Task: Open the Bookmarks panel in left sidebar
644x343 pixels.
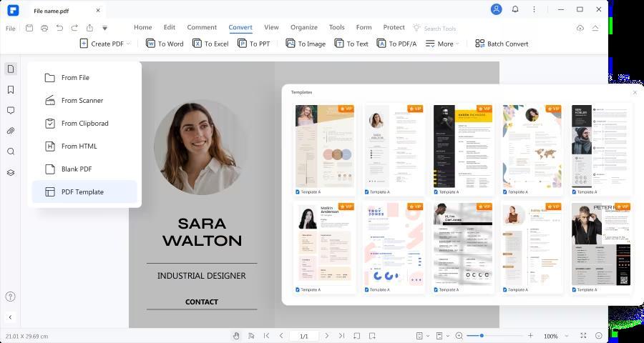Action: click(x=11, y=90)
